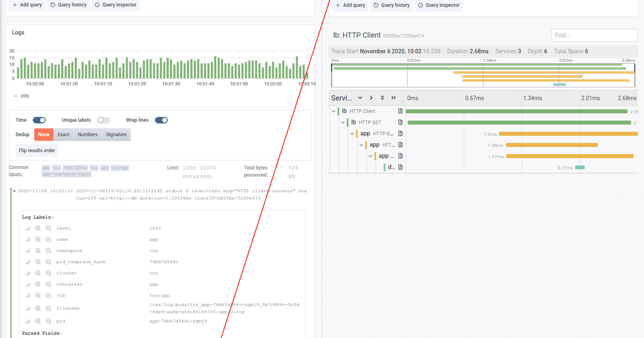Open logs icon on app HTTP G… span
This screenshot has height=338, width=644.
pos(400,134)
